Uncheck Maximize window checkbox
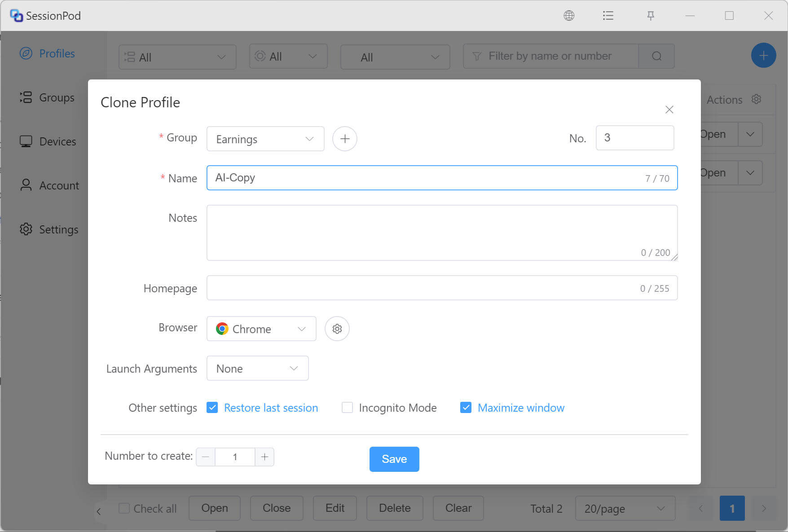 tap(466, 408)
